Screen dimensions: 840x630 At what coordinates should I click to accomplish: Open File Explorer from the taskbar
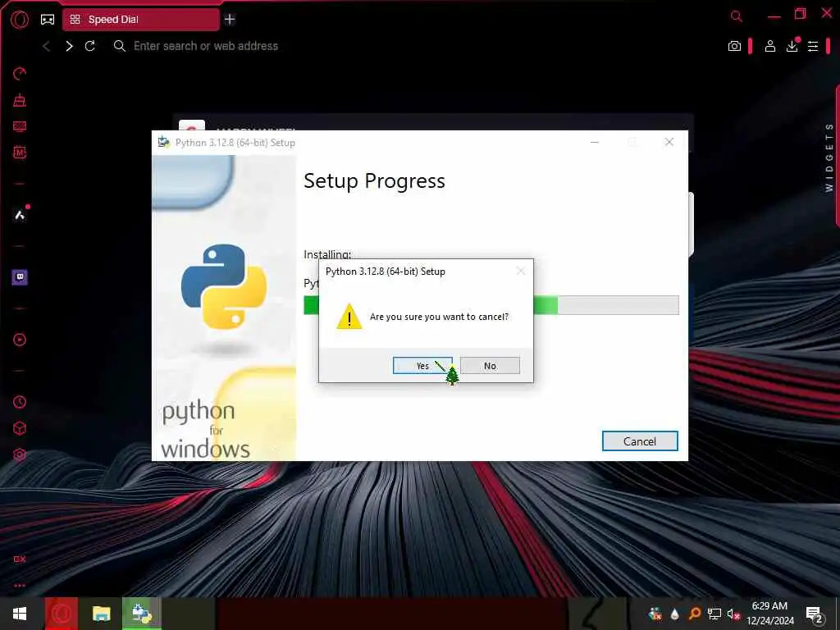101,614
